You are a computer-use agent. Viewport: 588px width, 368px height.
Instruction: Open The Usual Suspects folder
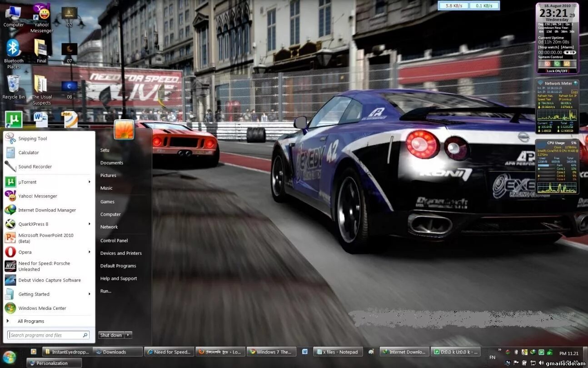pyautogui.click(x=41, y=90)
